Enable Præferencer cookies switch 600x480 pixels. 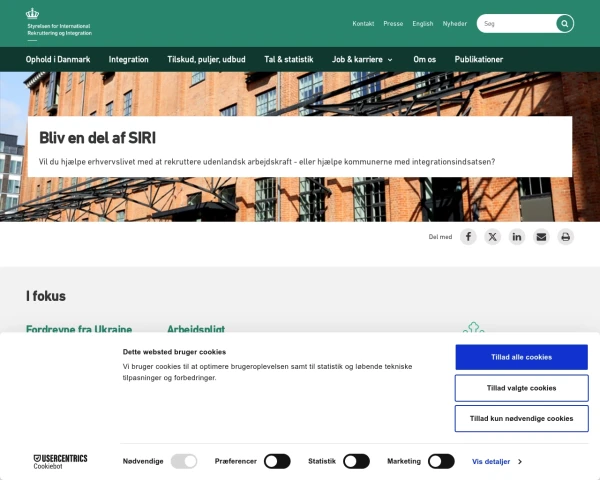coord(277,461)
